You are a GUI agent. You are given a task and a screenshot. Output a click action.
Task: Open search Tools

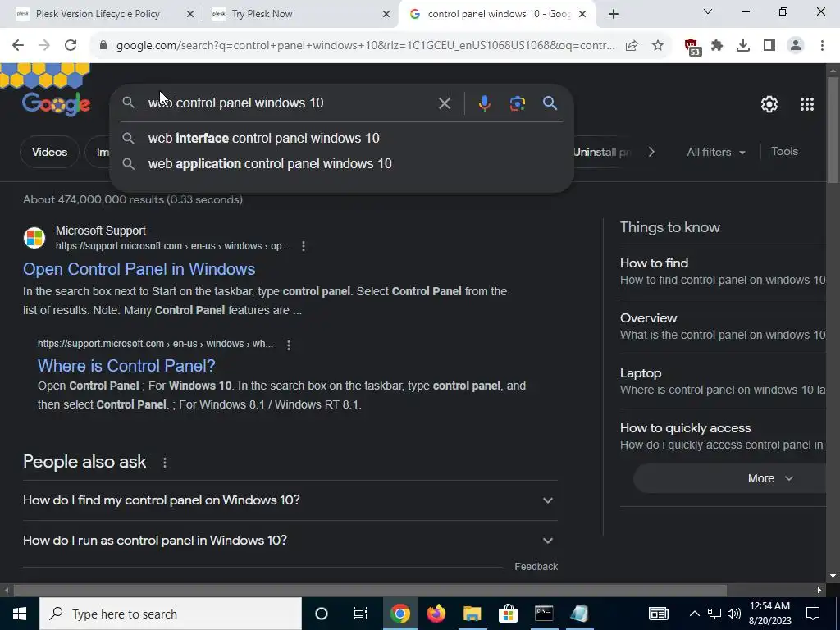[x=784, y=152]
